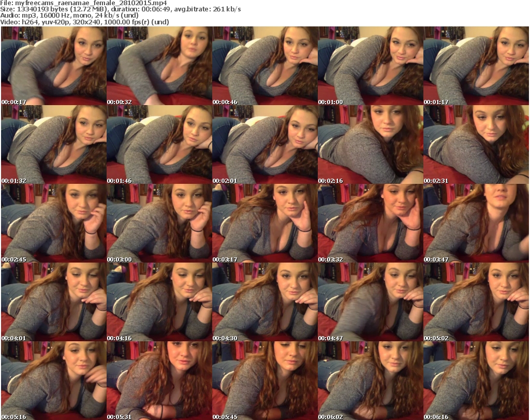
Task: Select the thumbnail stamped 00:00:32
Action: (159, 66)
